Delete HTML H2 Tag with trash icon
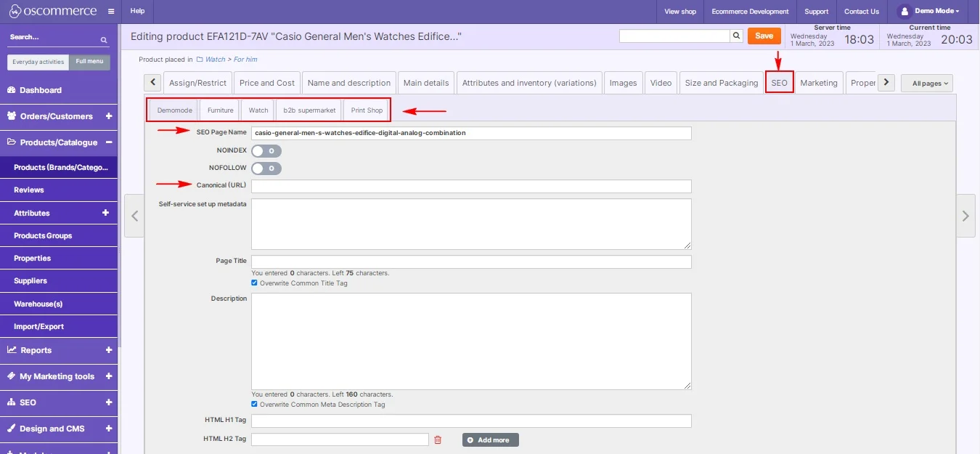Viewport: 980px width, 454px height. point(438,439)
